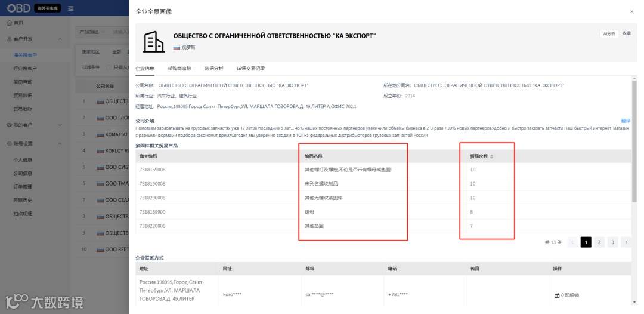Sort by the 贸易次数 column sort arrows
The image size is (644, 314).
[x=492, y=156]
